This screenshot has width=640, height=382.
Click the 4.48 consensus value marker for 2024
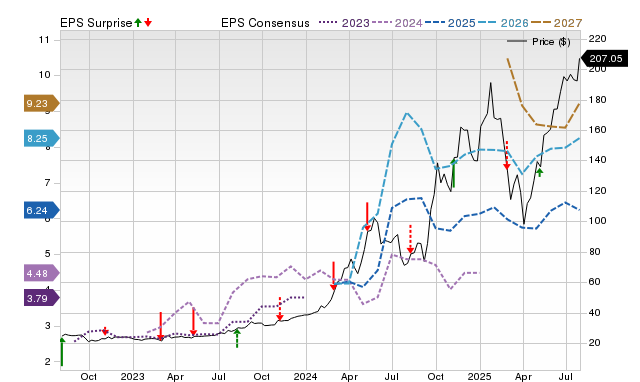click(x=41, y=273)
